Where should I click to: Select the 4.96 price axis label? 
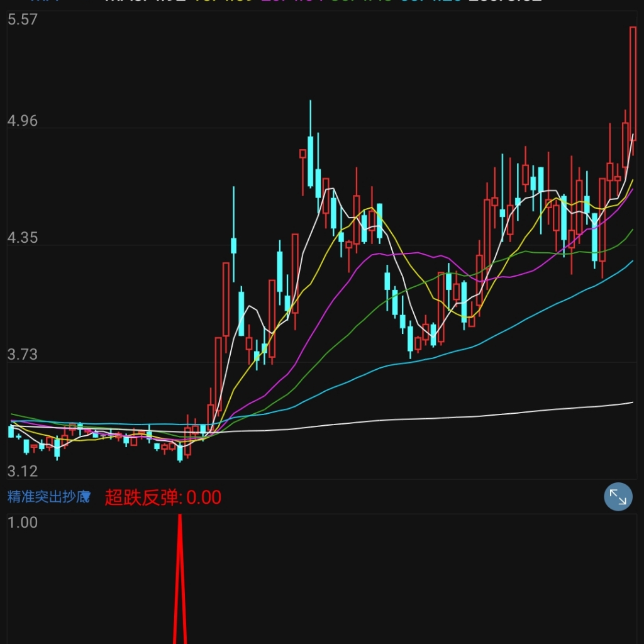click(23, 121)
